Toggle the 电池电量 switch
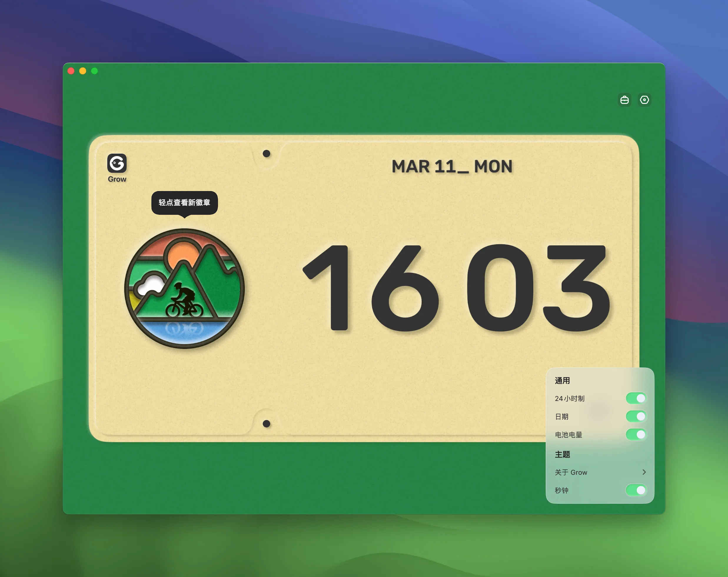Image resolution: width=728 pixels, height=577 pixels. (636, 435)
